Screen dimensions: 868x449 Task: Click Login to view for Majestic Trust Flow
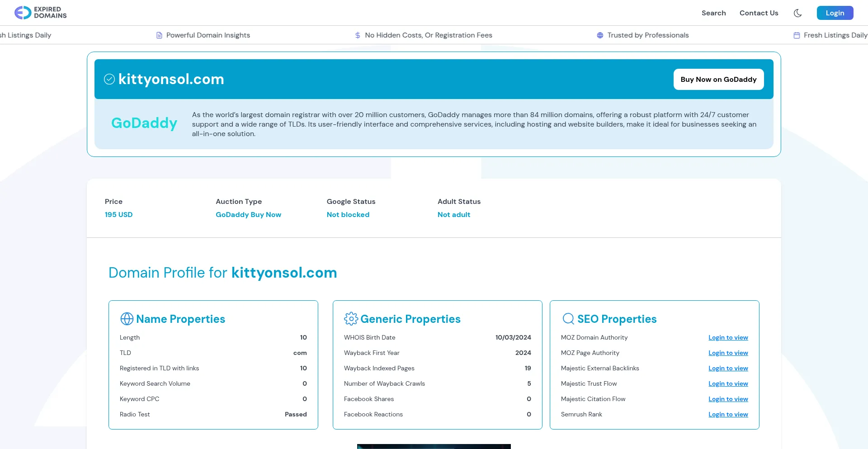(x=728, y=383)
